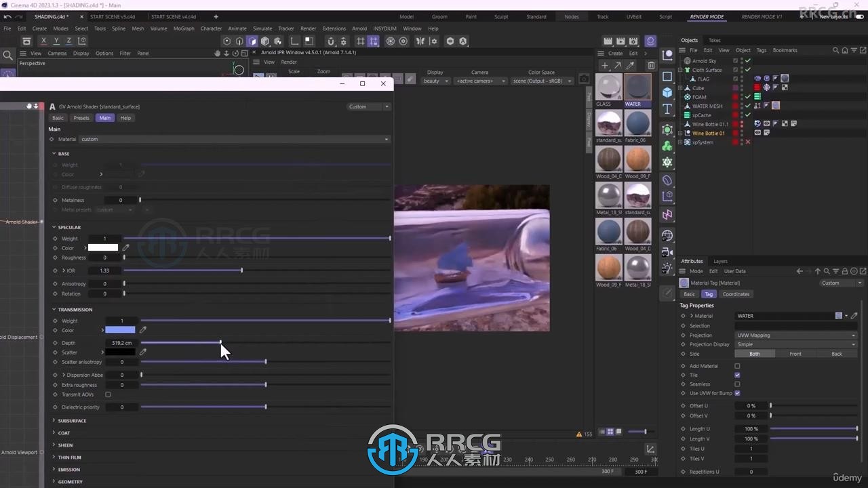Toggle Transmit AOVs checkbox
The width and height of the screenshot is (868, 488).
[x=108, y=394]
